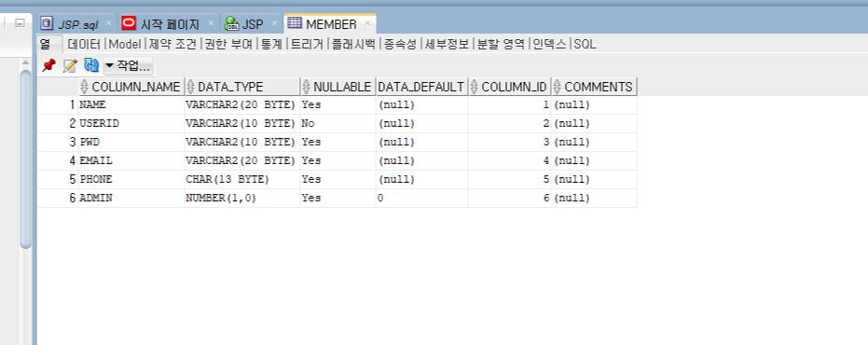Select the NAME column row
The height and width of the screenshot is (345, 868).
pos(337,104)
